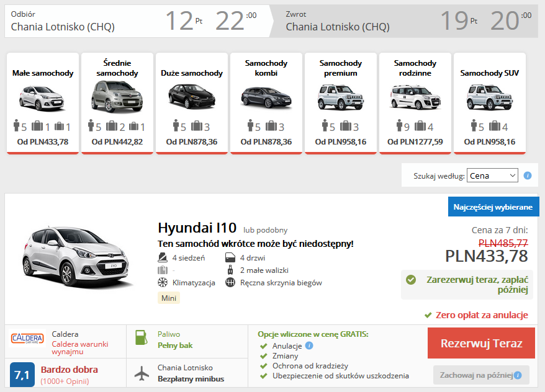Click the airplane icon next to Chania Lotnisko
Screen dimensions: 545x392
tap(142, 373)
